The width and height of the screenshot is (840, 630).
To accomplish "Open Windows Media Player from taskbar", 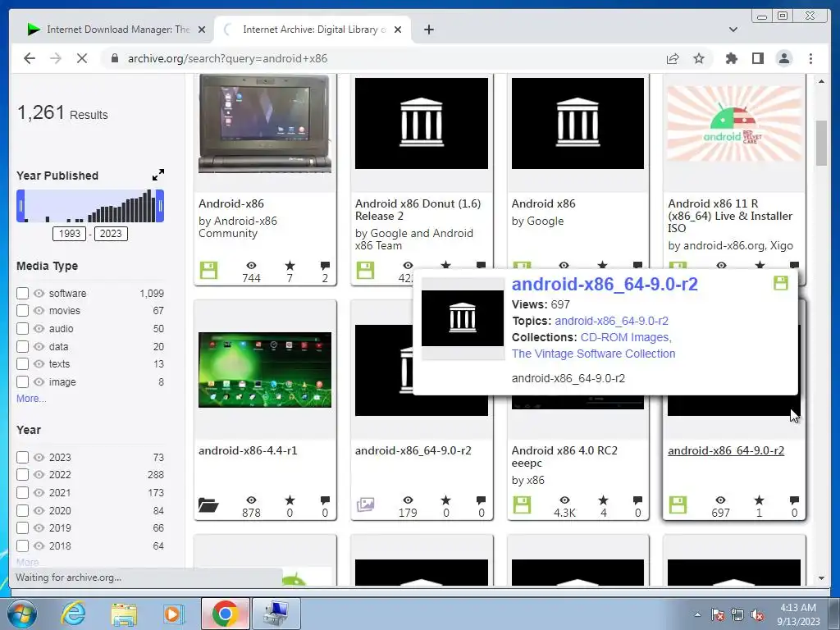I will click(x=173, y=614).
